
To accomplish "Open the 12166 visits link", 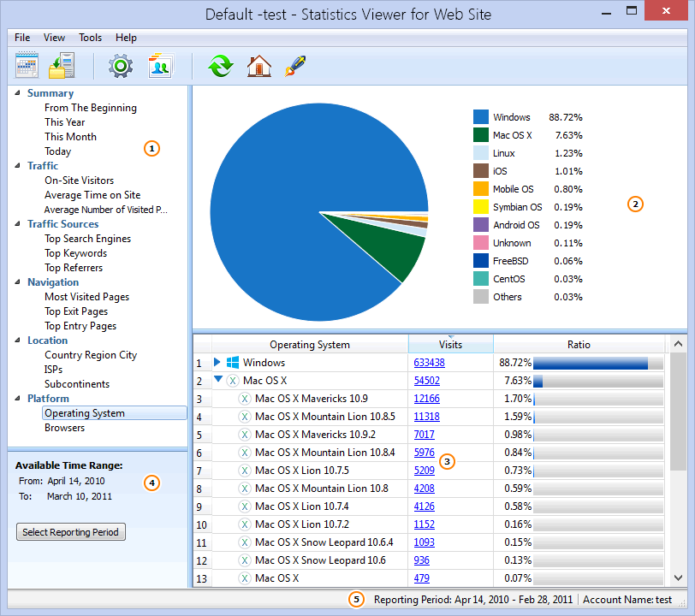I will 427,399.
